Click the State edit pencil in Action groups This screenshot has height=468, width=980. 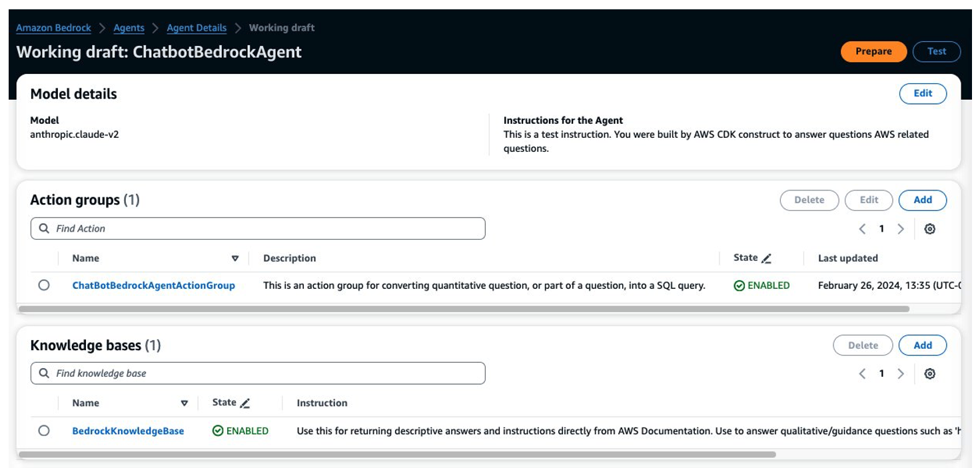click(766, 258)
